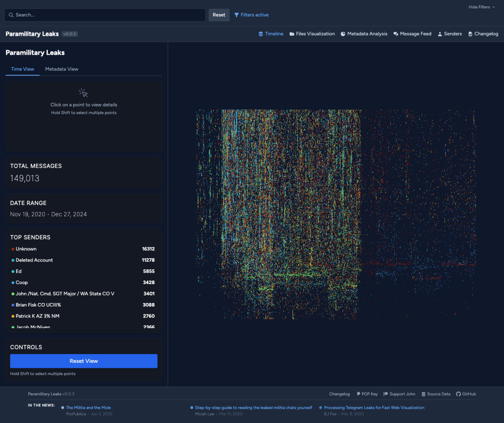Viewport: 504px width, 423px height.
Task: Select sender Coop in Top Senders
Action: pyautogui.click(x=83, y=283)
